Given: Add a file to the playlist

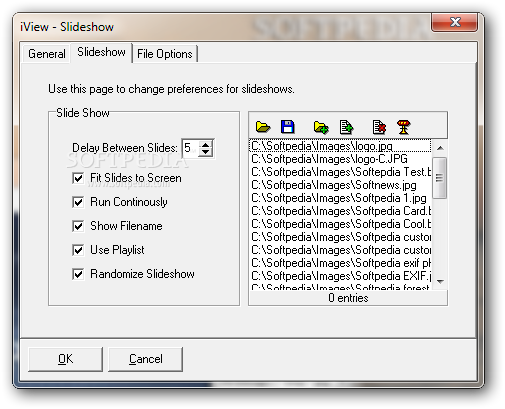Looking at the screenshot, I should (x=346, y=127).
